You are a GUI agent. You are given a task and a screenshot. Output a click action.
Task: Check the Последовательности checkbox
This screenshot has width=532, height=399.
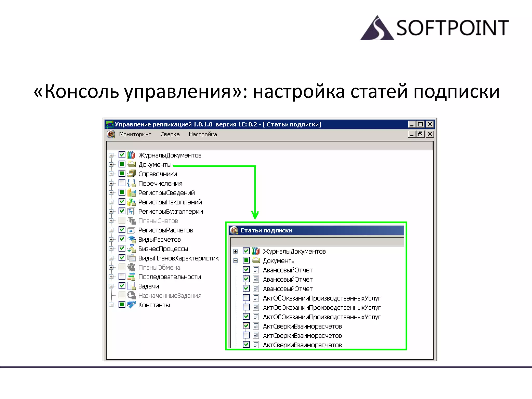click(x=122, y=276)
